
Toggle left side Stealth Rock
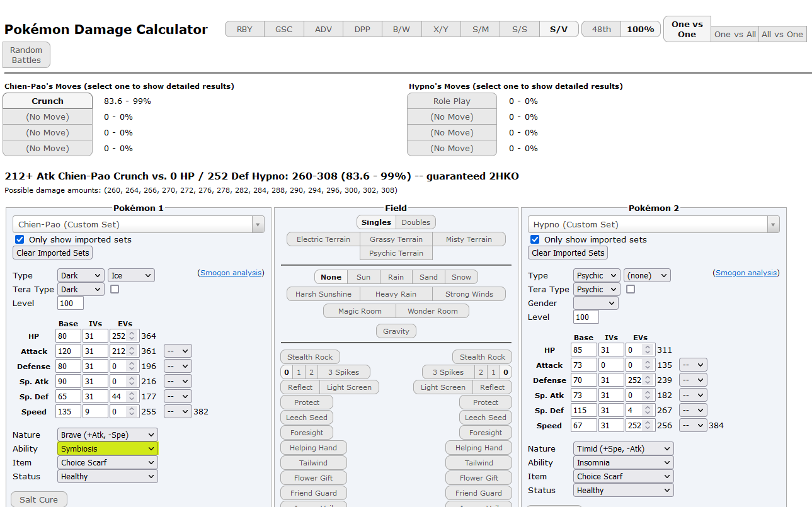click(x=310, y=356)
